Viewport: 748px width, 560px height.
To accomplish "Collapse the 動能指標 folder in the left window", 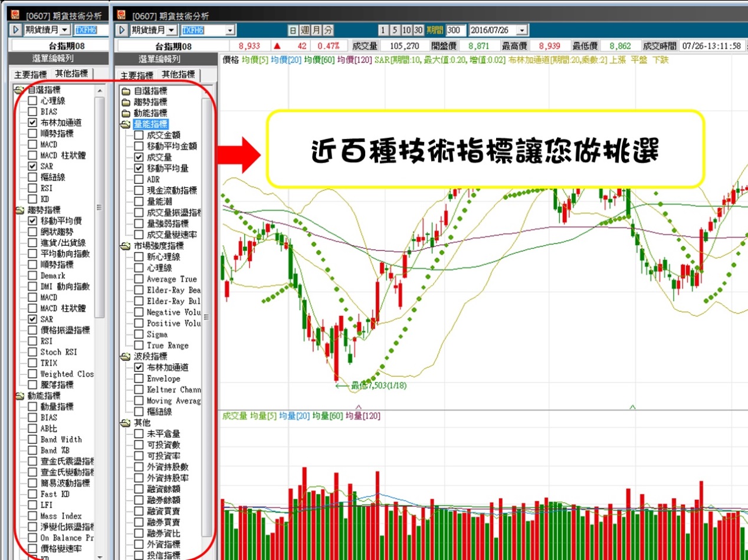I will point(19,396).
